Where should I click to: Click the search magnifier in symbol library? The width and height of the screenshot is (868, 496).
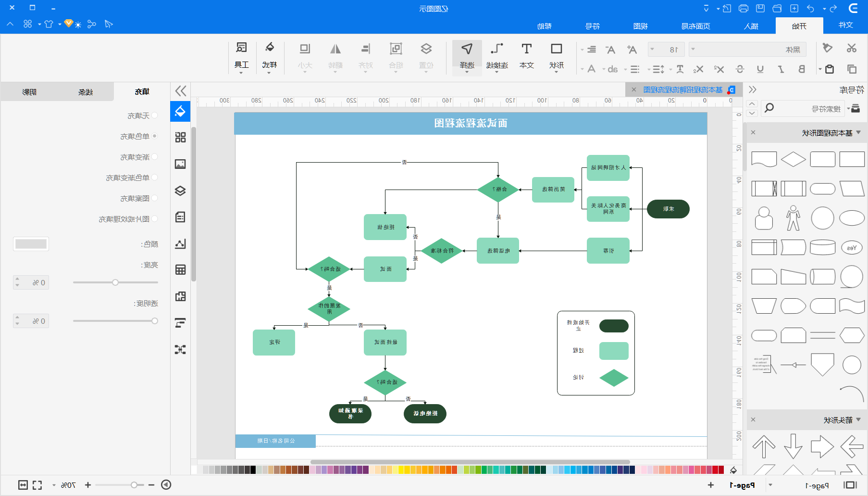(769, 108)
